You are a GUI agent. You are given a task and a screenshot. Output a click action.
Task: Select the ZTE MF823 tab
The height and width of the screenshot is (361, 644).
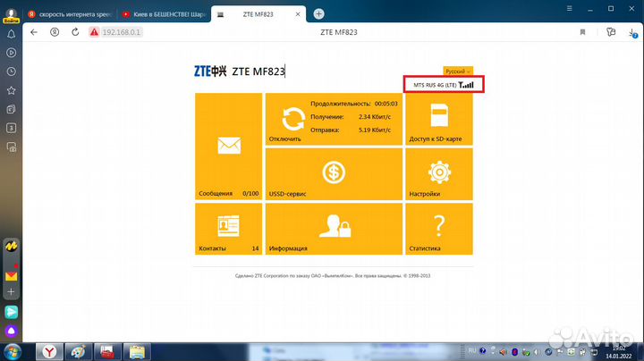[x=258, y=14]
